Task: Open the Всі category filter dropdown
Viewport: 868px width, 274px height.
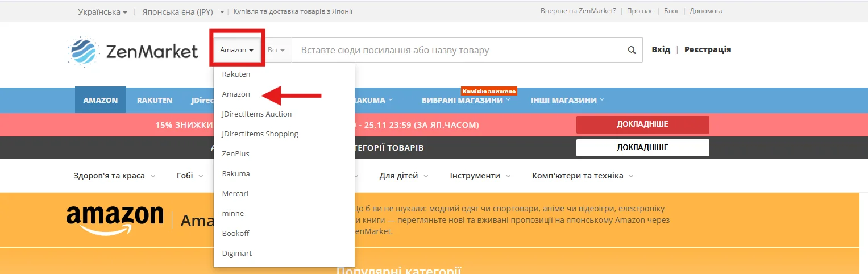Action: (276, 50)
